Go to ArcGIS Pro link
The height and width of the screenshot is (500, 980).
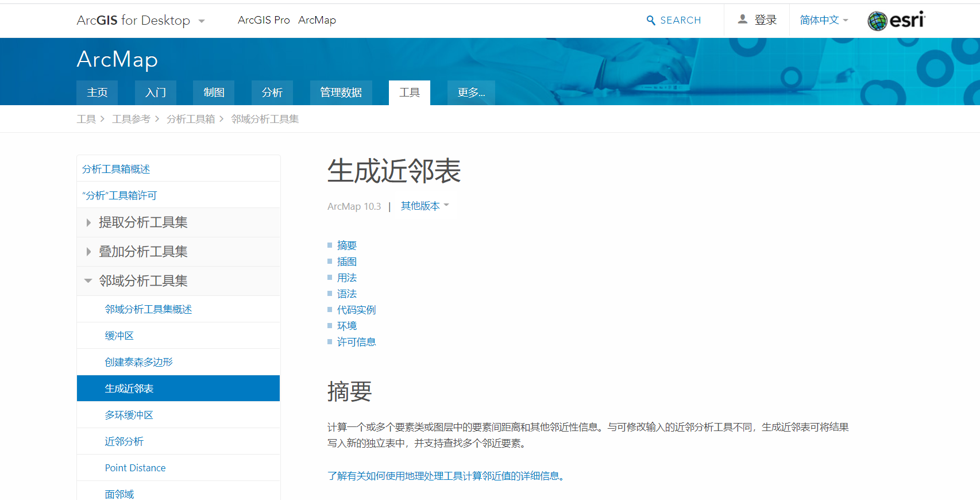click(264, 20)
